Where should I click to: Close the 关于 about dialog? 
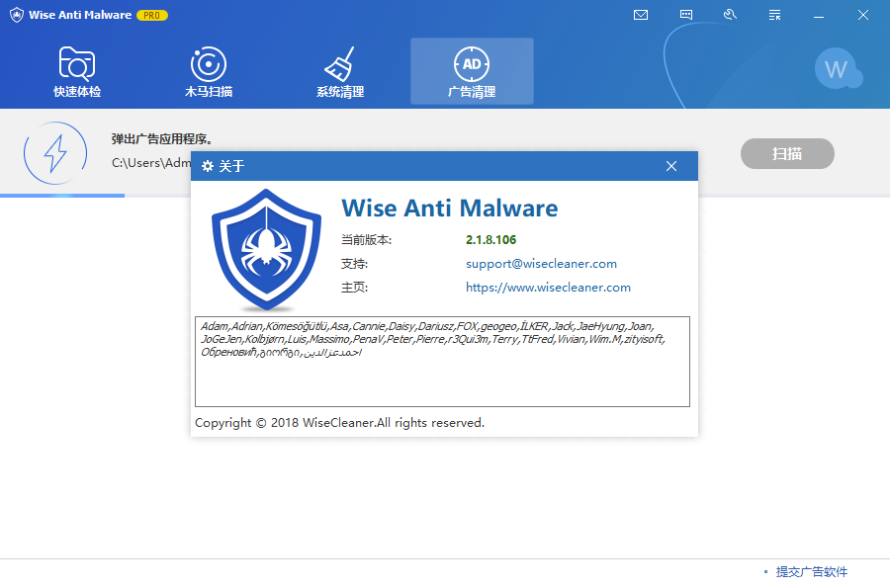click(671, 166)
